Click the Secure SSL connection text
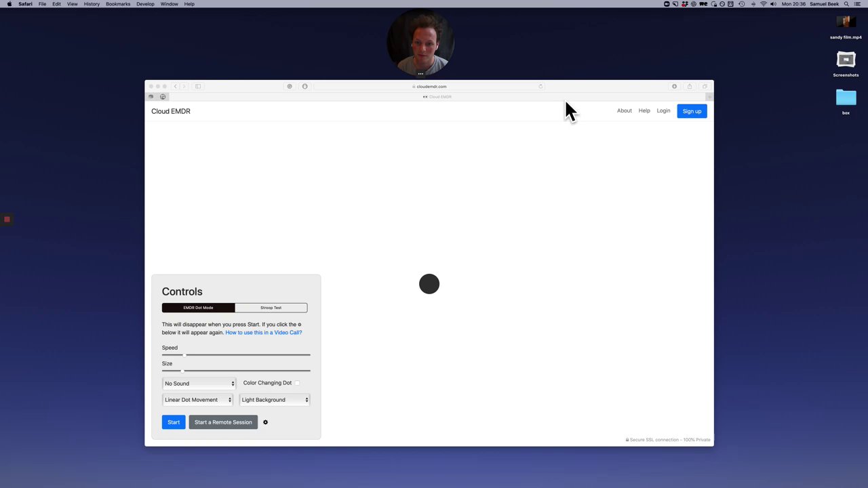 (x=669, y=440)
